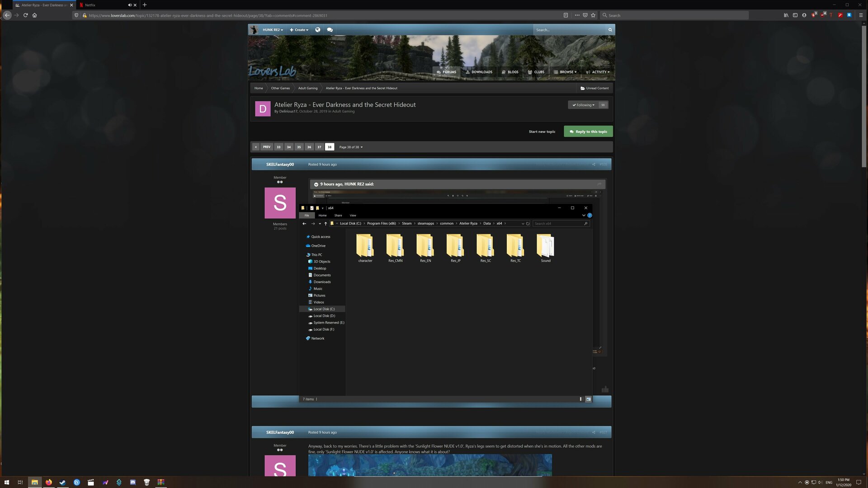Click the red T extension icon
The image size is (868, 488).
tap(831, 15)
